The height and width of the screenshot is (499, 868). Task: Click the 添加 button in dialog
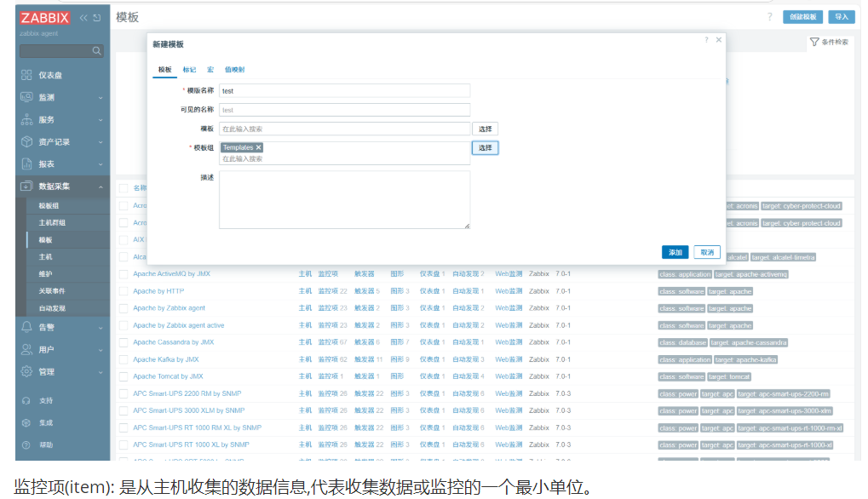(x=675, y=252)
